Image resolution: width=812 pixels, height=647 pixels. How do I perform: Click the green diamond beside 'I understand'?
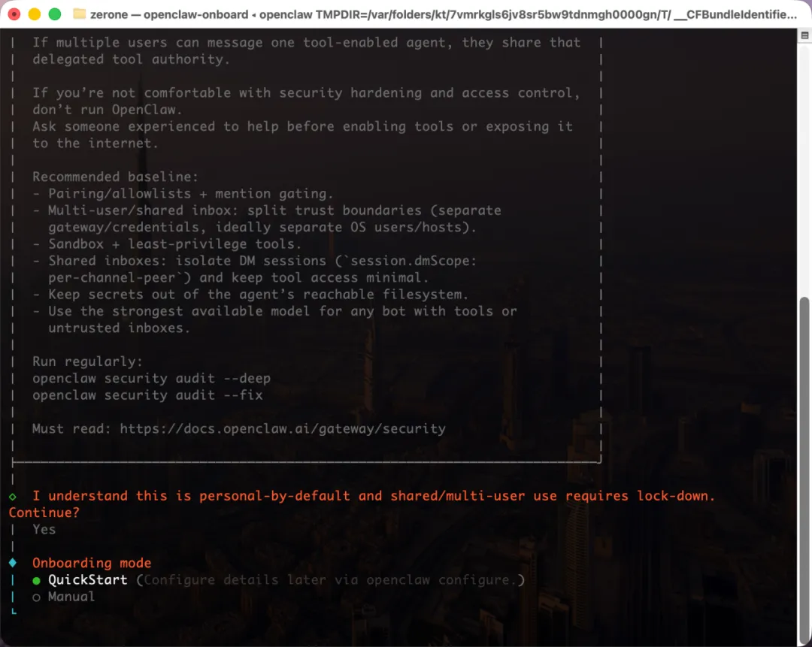(13, 497)
